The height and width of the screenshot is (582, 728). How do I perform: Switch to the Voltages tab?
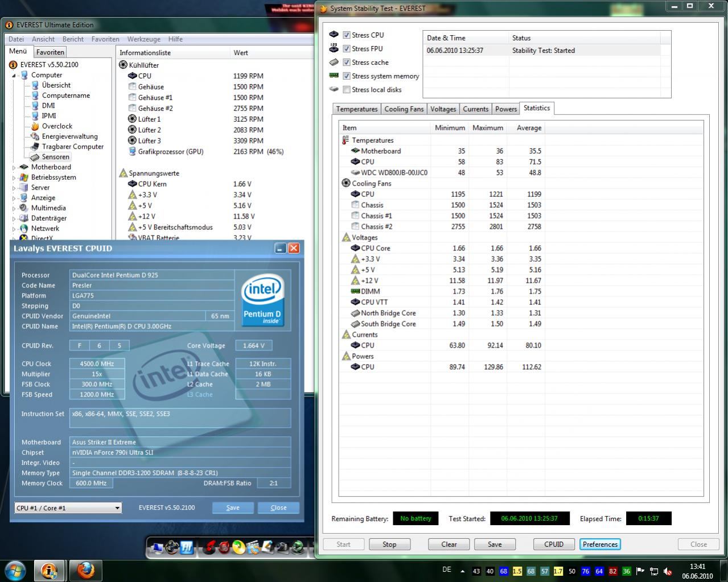443,109
